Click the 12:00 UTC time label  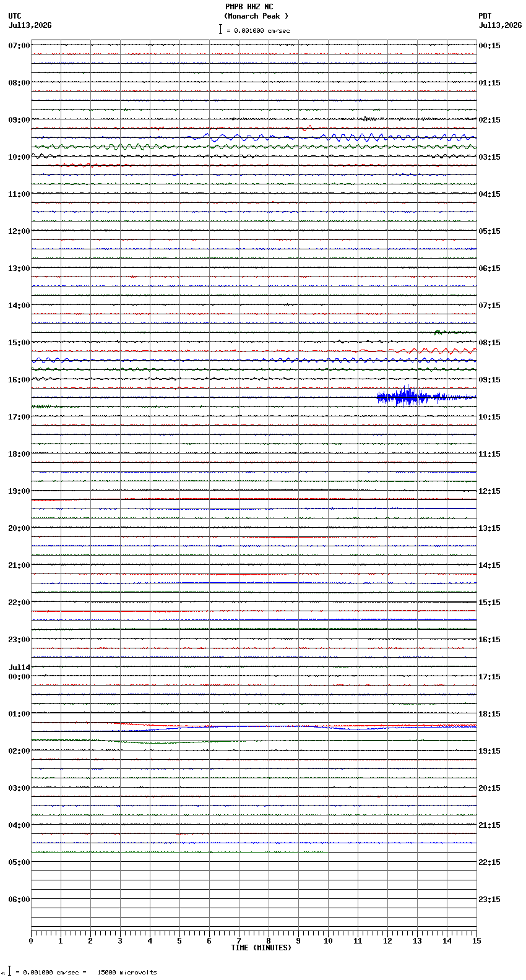tap(19, 231)
